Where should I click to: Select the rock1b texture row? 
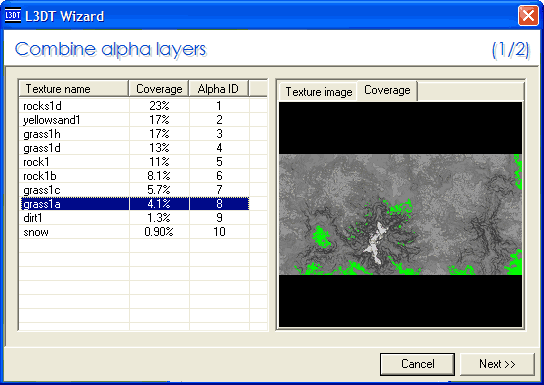(135, 176)
